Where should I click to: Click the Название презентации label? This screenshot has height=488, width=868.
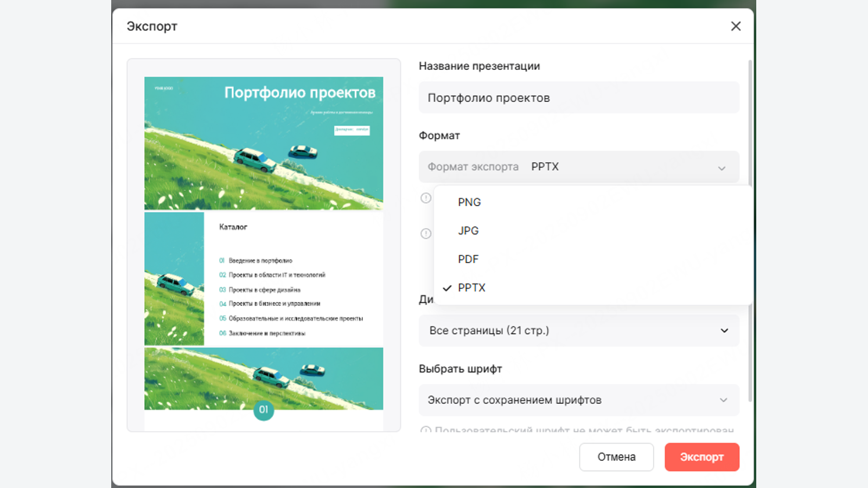480,66
